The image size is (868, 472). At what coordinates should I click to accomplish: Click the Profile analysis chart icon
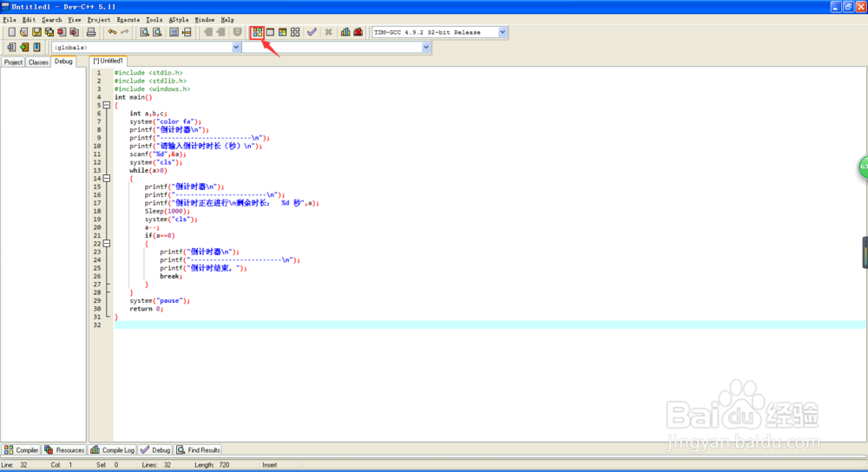tap(345, 32)
